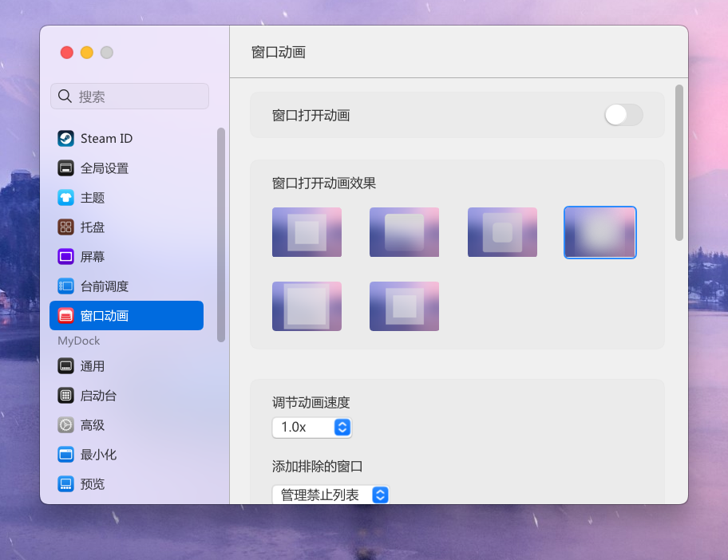
Task: Click the 预览 monitor icon
Action: [x=65, y=484]
